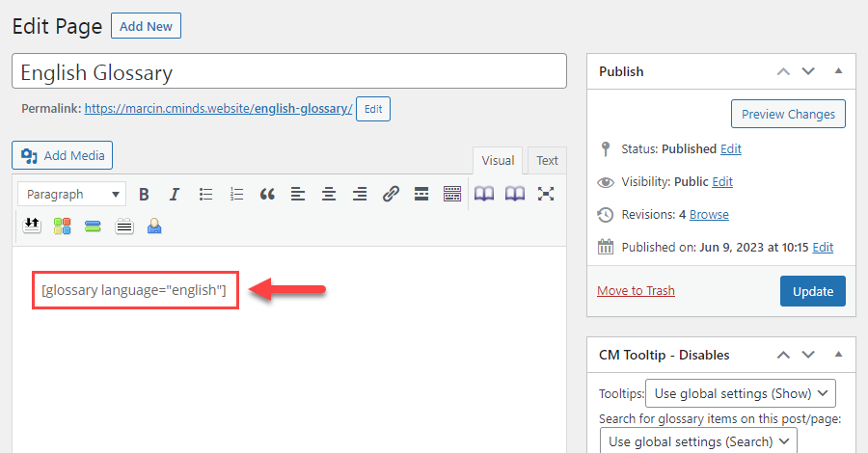Viewport: 868px width, 453px height.
Task: Insert a numbered list
Action: click(236, 194)
